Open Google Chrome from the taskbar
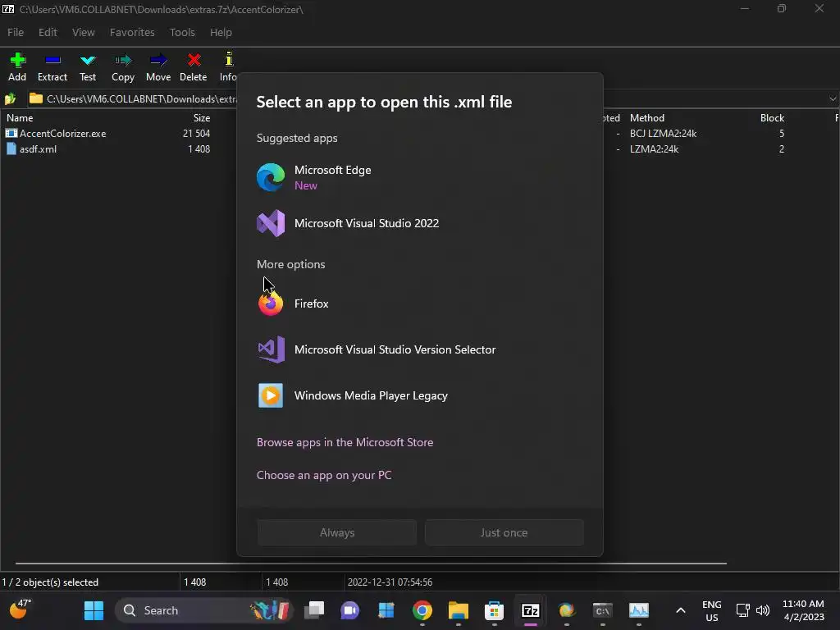The image size is (840, 630). tap(422, 610)
